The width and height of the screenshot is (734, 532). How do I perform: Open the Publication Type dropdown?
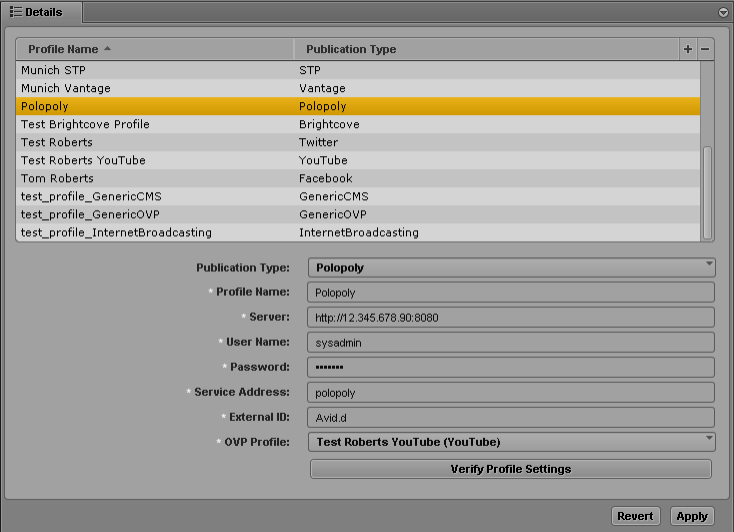pyautogui.click(x=512, y=267)
